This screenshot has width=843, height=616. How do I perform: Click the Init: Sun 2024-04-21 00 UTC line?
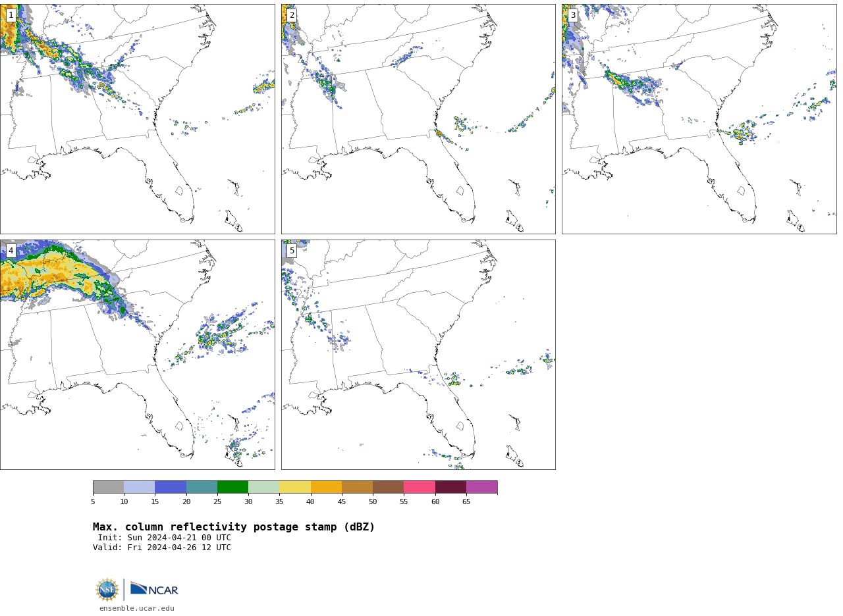coord(165,538)
